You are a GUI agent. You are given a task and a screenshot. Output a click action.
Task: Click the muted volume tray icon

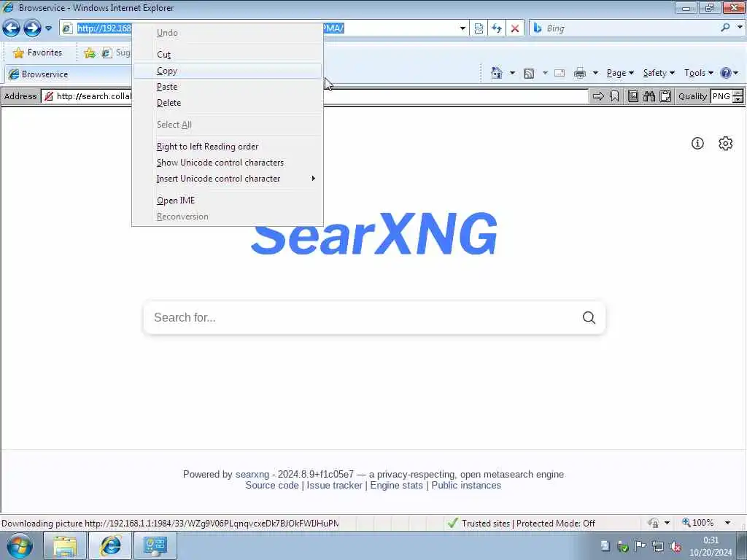click(x=675, y=546)
